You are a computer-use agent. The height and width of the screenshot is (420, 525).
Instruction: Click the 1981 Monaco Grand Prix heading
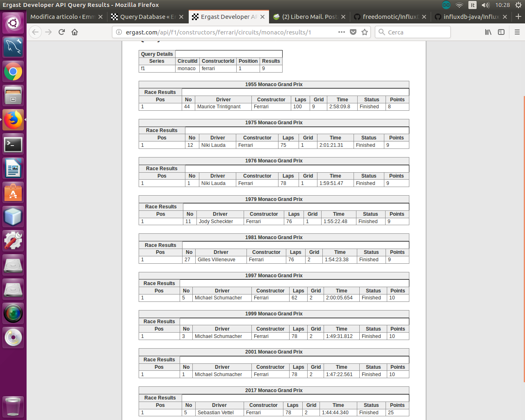[x=274, y=237]
